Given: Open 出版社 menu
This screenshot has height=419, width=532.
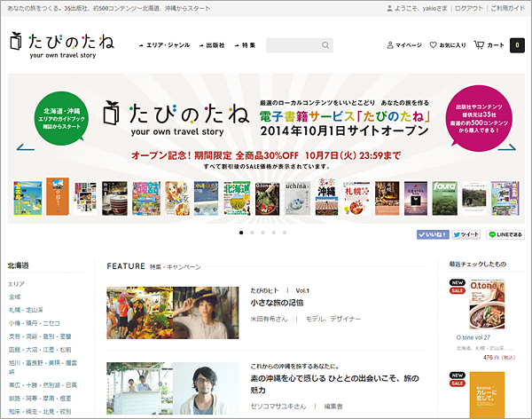Looking at the screenshot, I should [212, 45].
